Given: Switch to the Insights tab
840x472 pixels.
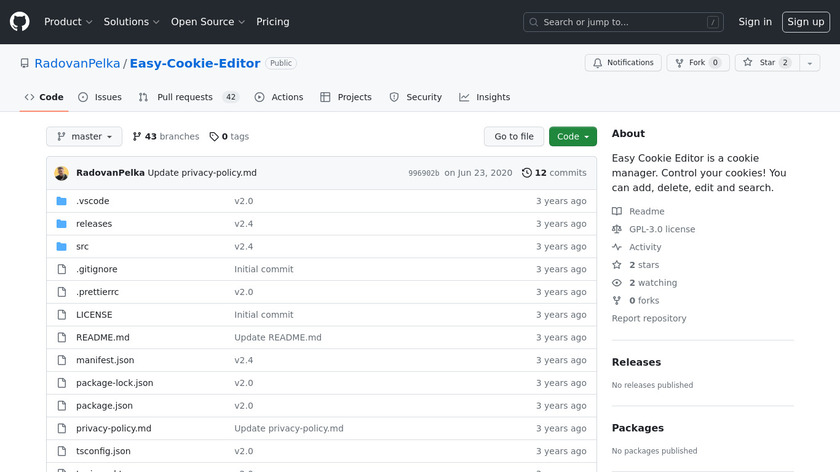Looking at the screenshot, I should tap(485, 97).
